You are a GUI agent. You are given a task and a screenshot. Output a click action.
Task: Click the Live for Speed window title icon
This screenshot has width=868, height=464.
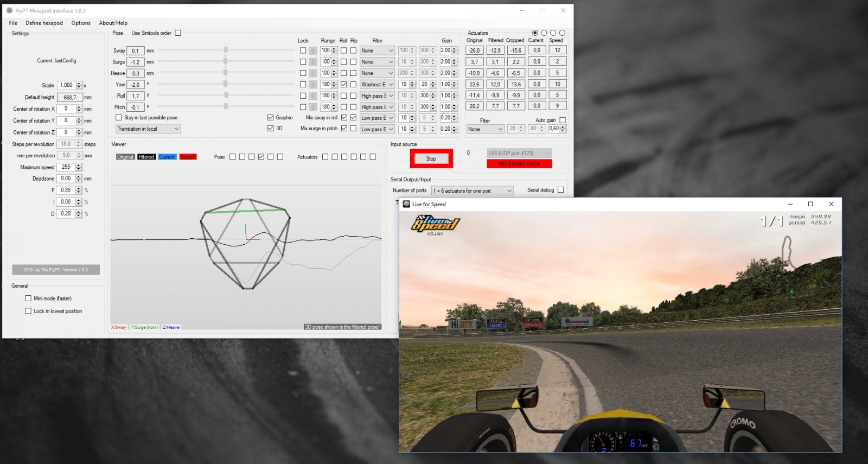tap(406, 204)
